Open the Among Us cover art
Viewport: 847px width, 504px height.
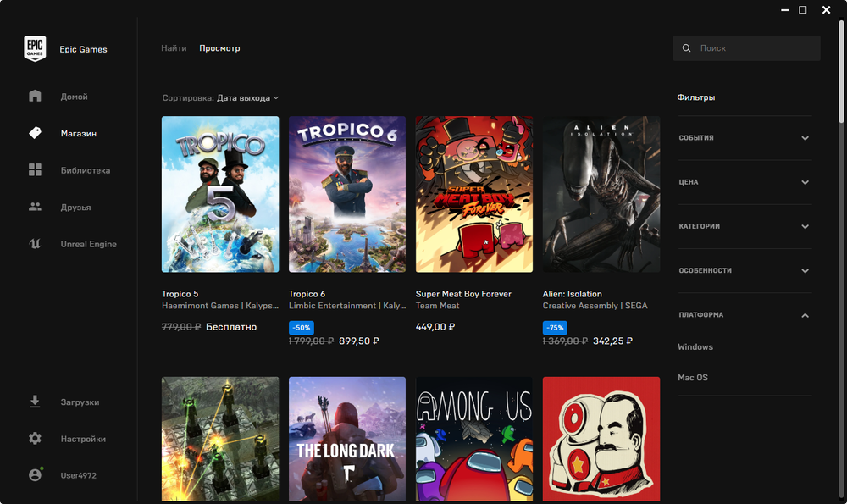coord(474,439)
